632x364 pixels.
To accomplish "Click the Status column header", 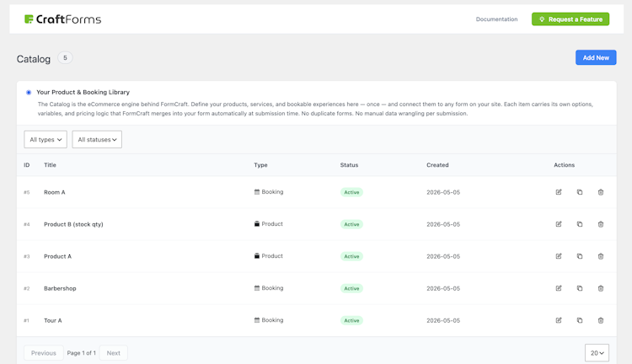I will point(349,165).
